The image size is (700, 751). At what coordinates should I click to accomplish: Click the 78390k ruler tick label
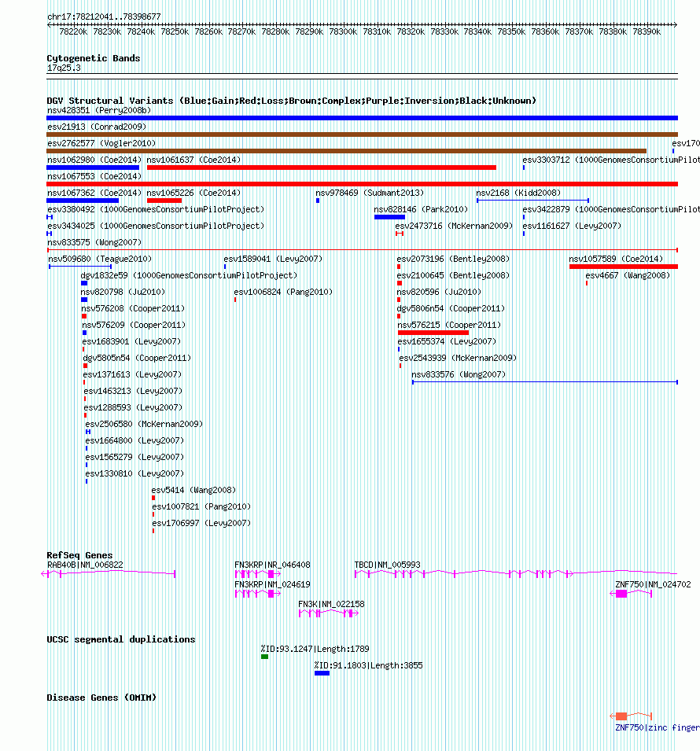[x=647, y=31]
